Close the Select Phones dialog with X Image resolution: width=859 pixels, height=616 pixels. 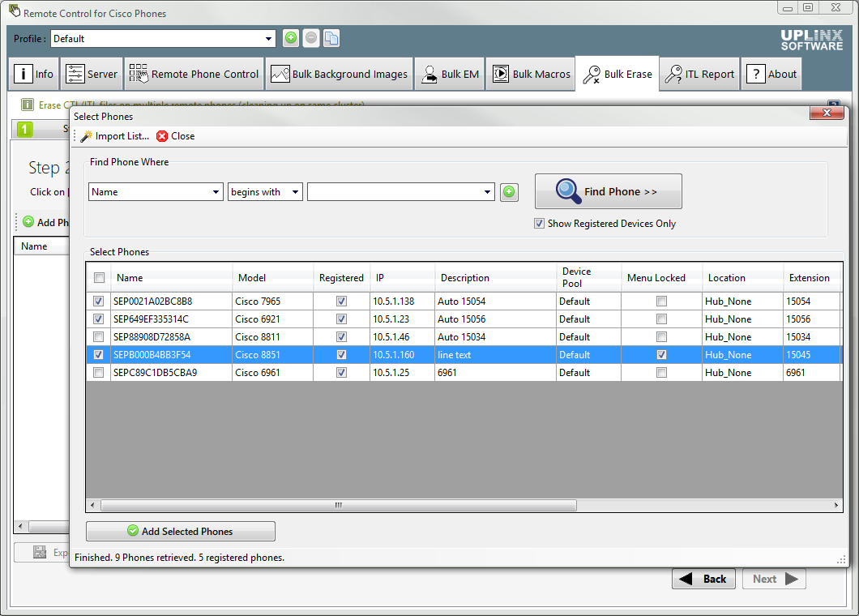827,113
